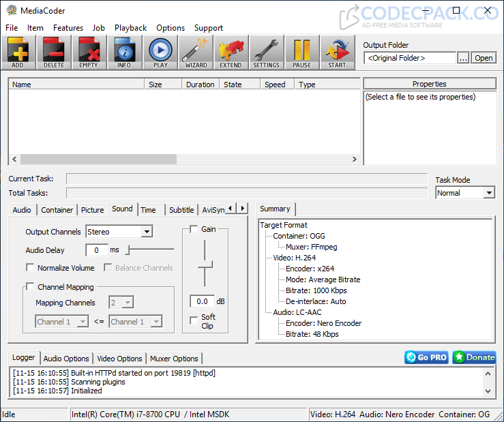504x422 pixels.
Task: Open the Options menu
Action: click(171, 28)
